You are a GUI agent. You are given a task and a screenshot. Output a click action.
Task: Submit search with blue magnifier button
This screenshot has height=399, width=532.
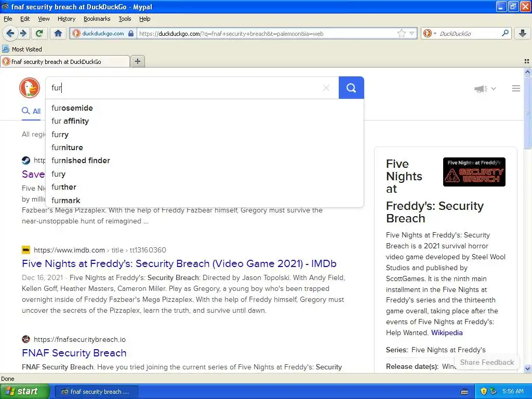click(x=351, y=88)
